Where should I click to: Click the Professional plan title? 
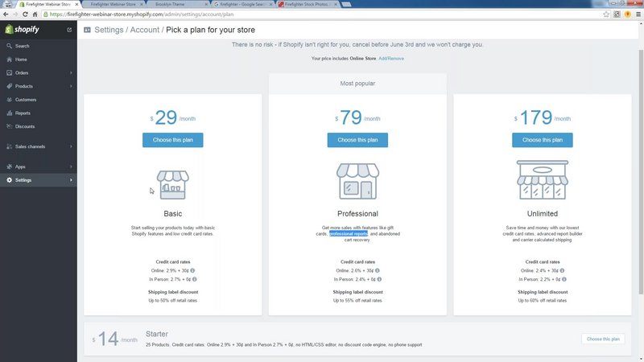tap(357, 214)
